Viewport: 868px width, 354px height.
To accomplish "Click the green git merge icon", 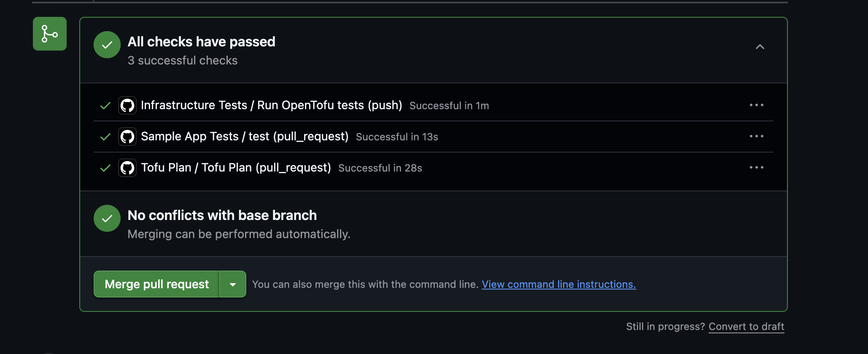I will (50, 34).
